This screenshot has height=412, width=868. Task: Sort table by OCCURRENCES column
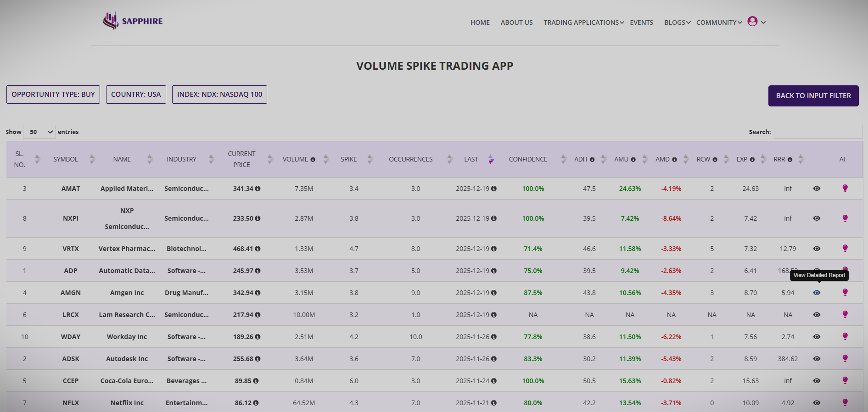(450, 159)
